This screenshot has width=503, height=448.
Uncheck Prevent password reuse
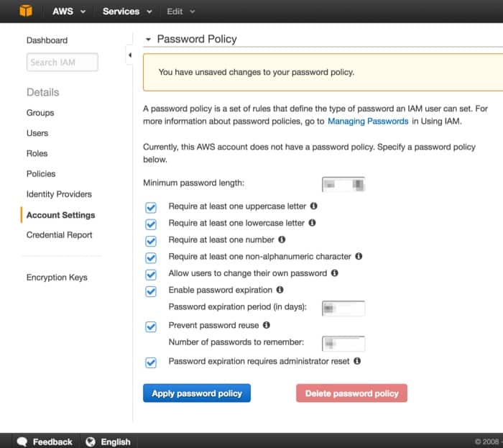(x=151, y=326)
